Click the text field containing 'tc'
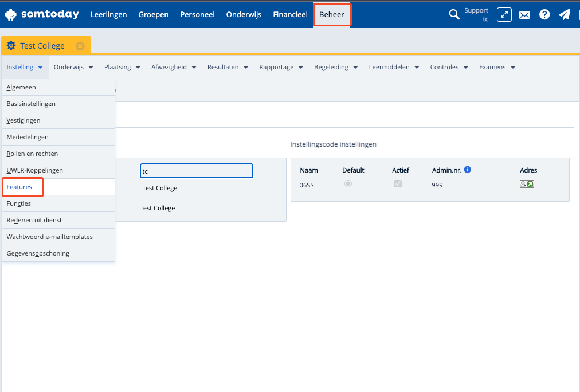The image size is (580, 392). [196, 171]
